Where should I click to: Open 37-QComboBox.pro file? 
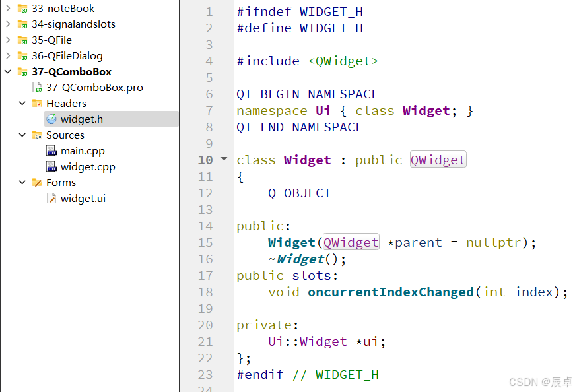[x=94, y=87]
